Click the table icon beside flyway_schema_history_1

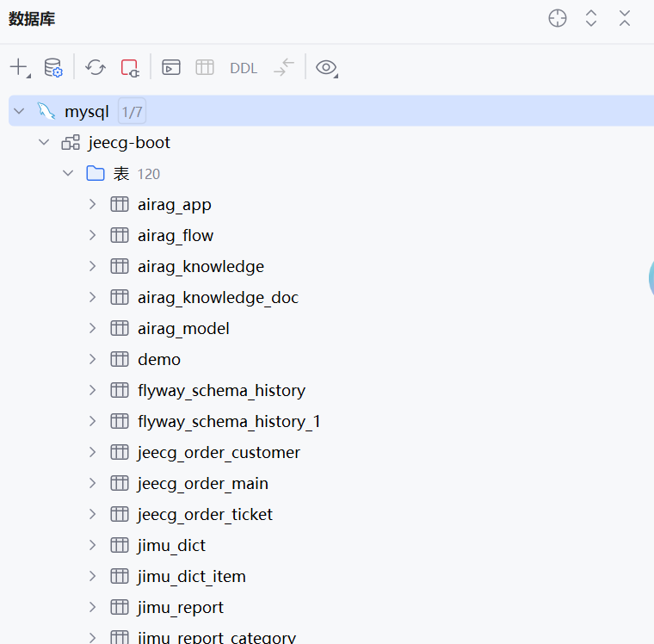coord(120,421)
